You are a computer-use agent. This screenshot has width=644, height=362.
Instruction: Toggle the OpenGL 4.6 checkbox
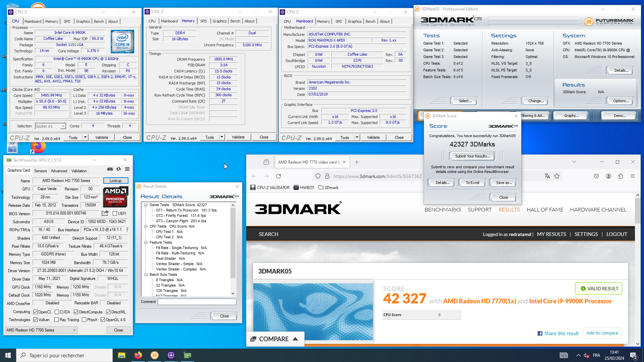tap(103, 320)
